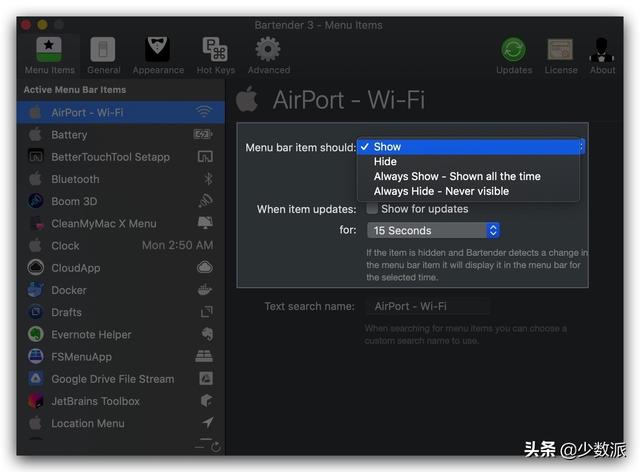This screenshot has width=640, height=472.
Task: Click the refresh icon below the list
Action: (x=216, y=448)
